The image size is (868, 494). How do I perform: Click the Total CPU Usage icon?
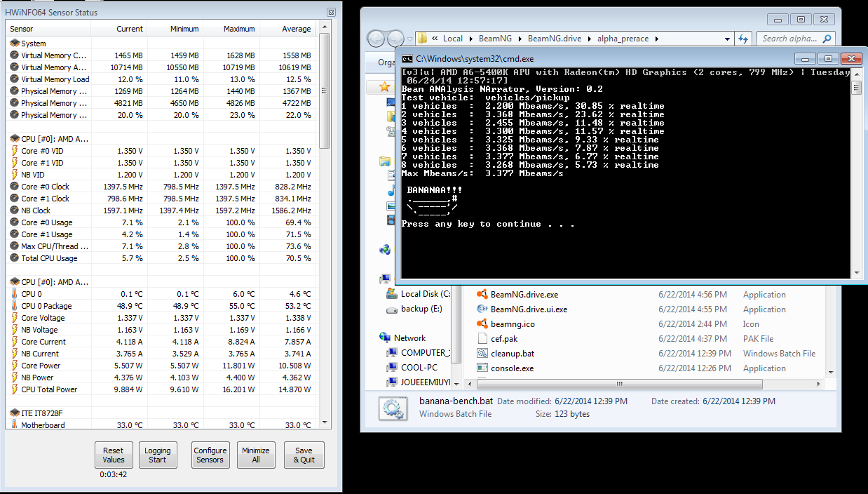pos(15,258)
